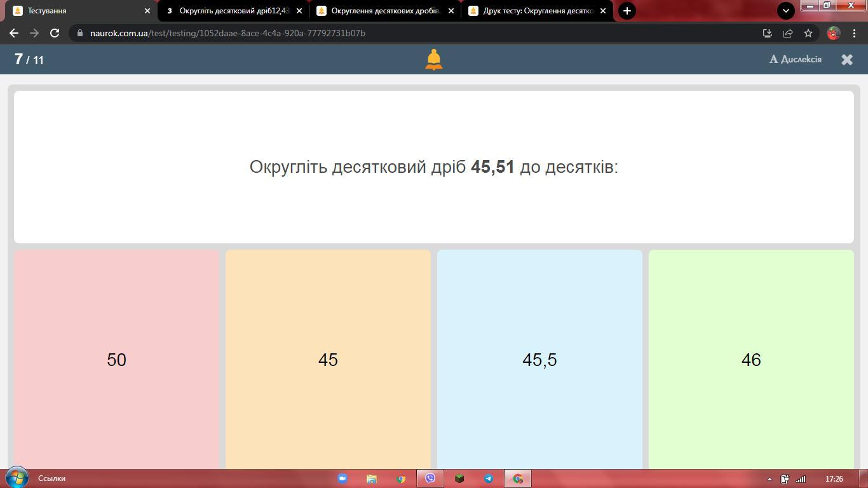Viewport: 868px width, 488px height.
Task: Share this page via the share icon
Action: 787,33
